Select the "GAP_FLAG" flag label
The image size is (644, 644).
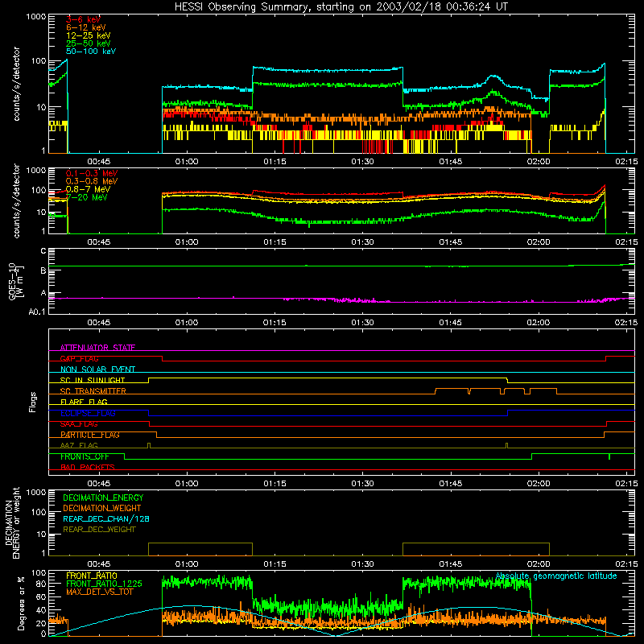point(79,358)
